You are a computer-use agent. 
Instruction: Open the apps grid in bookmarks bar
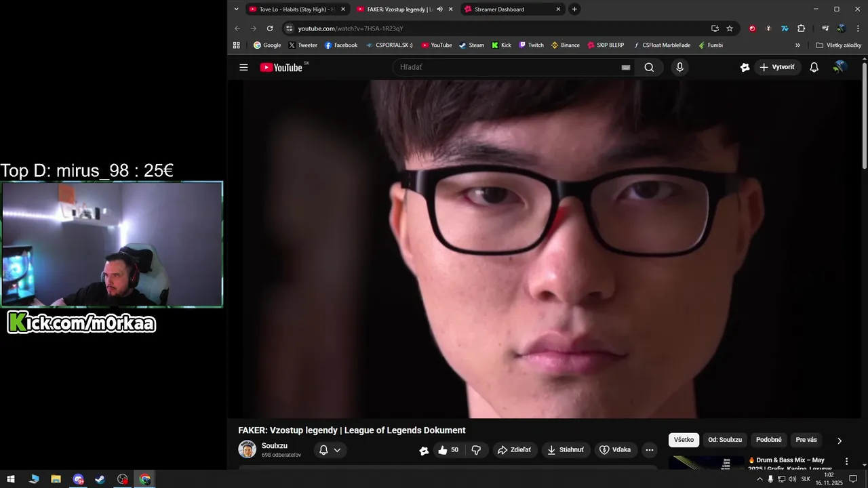(x=237, y=45)
